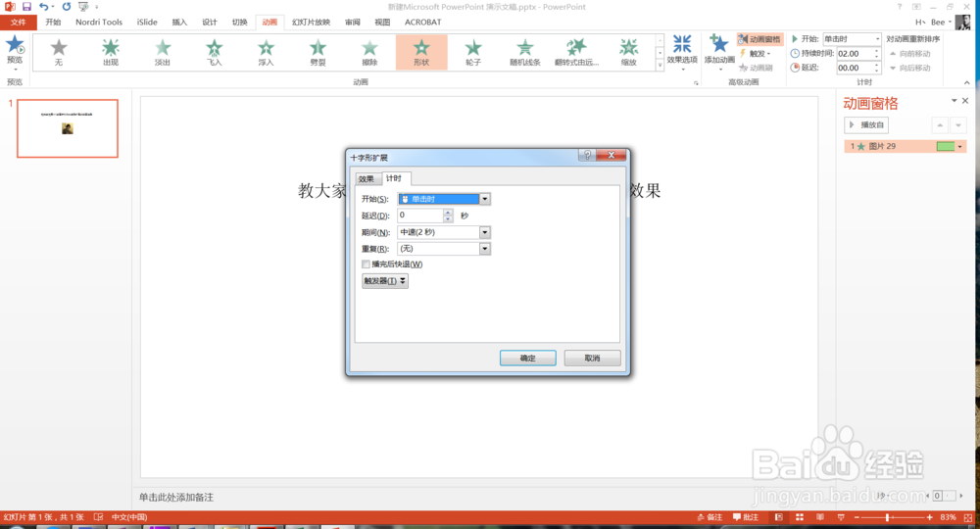Screen dimensions: 980x529
Task: Select the 轮子 (Wheel) animation effect
Action: coord(473,52)
